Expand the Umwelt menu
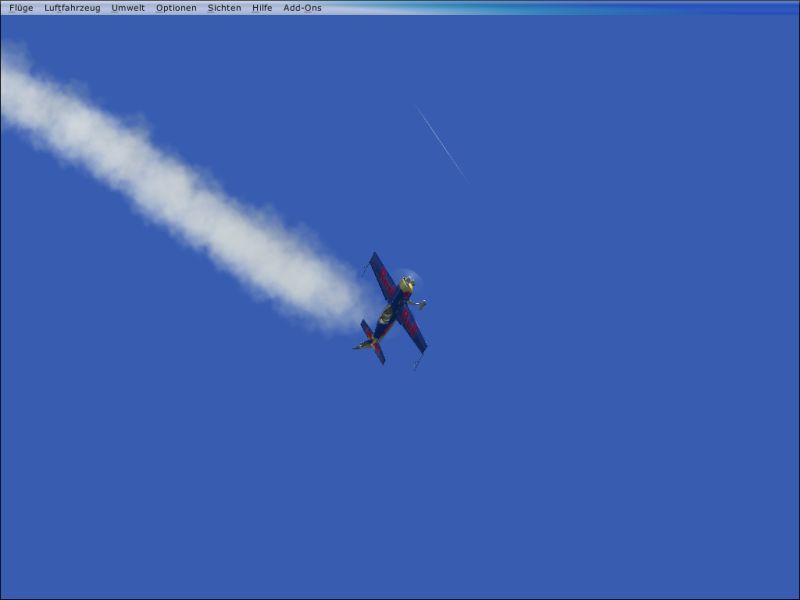The height and width of the screenshot is (600, 800). click(x=128, y=8)
